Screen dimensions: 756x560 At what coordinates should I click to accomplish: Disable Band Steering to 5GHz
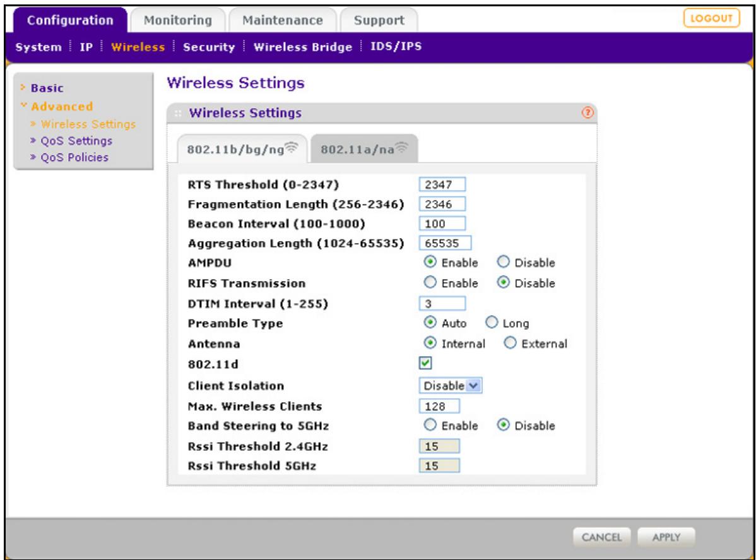[503, 425]
